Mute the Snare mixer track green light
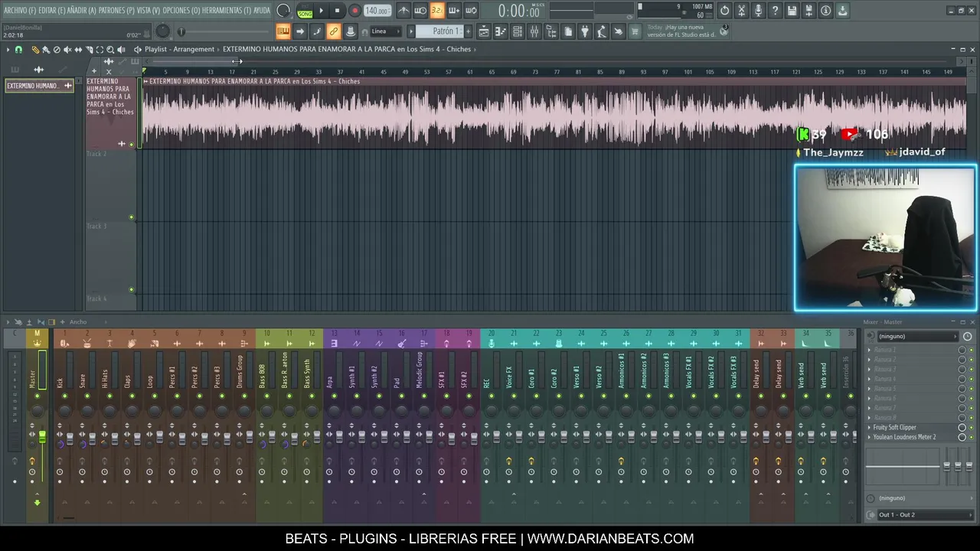Image resolution: width=980 pixels, height=551 pixels. pyautogui.click(x=87, y=396)
